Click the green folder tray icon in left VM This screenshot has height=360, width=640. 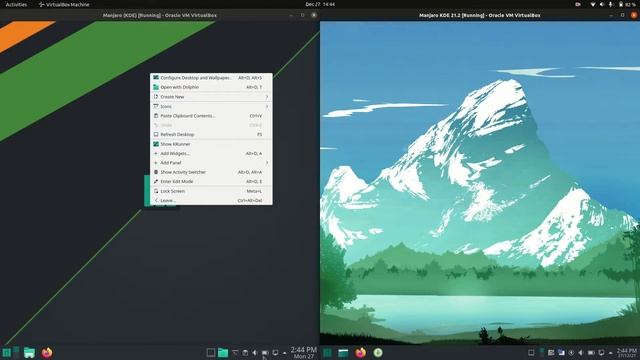(x=223, y=353)
